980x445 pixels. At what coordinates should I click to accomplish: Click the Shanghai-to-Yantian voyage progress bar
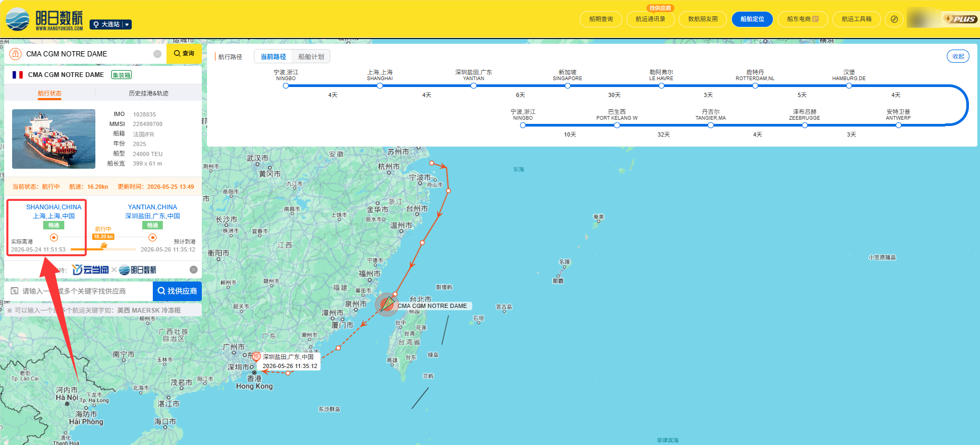pyautogui.click(x=103, y=249)
